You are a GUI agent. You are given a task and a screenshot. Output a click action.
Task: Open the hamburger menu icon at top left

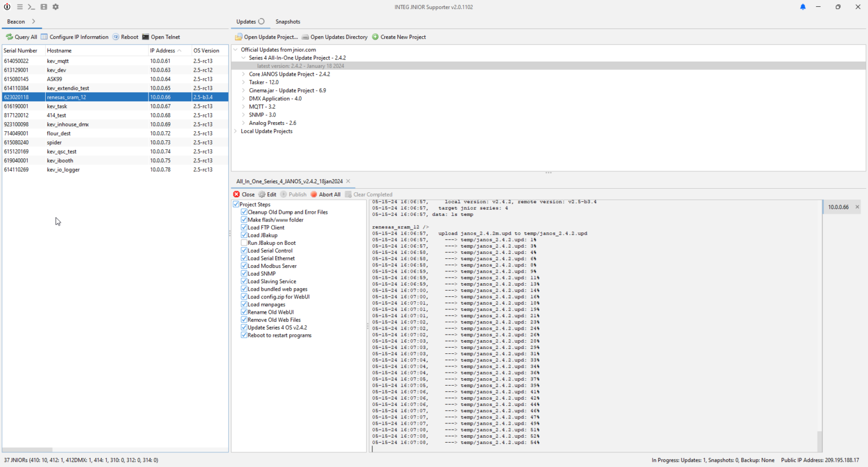pyautogui.click(x=20, y=7)
